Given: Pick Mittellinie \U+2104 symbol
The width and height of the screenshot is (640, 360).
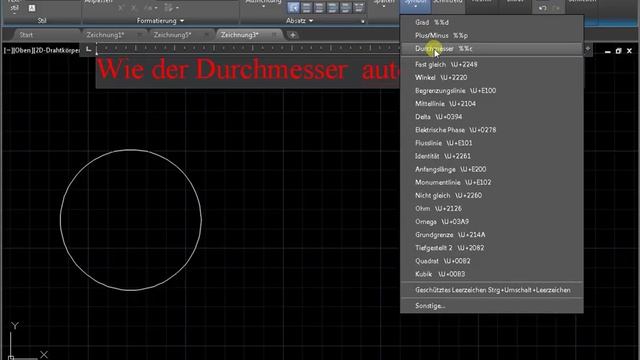Looking at the screenshot, I should coord(491,104).
